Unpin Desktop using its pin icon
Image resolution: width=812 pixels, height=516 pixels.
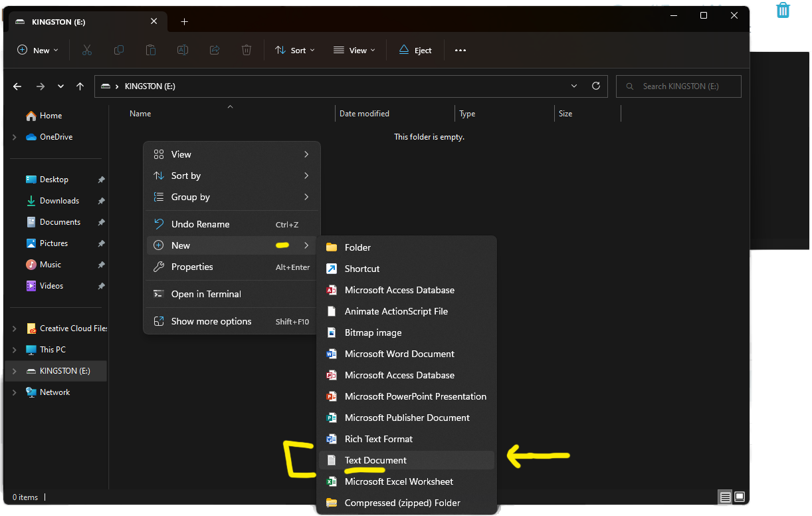pyautogui.click(x=101, y=180)
